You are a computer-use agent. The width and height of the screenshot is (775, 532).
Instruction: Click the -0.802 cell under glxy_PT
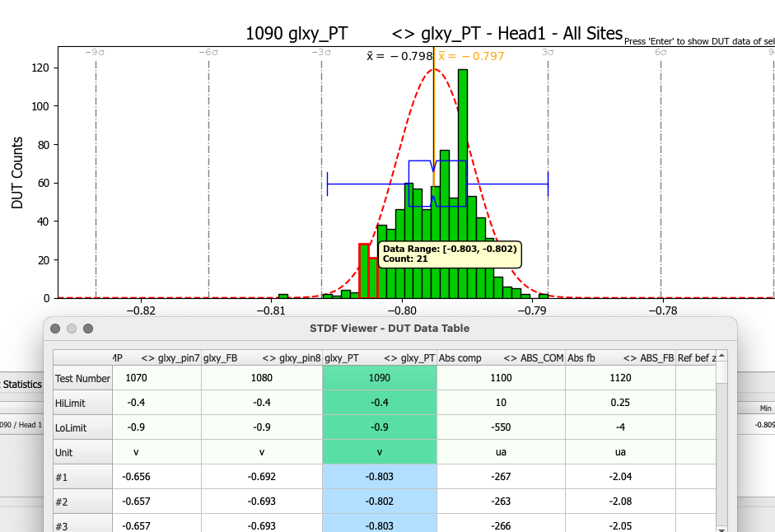pos(380,502)
